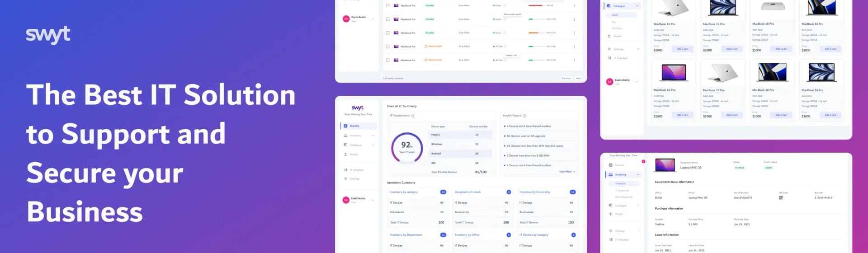868x253 pixels.
Task: Click the Settings gear in the equipment detail sidebar
Action: point(611,231)
